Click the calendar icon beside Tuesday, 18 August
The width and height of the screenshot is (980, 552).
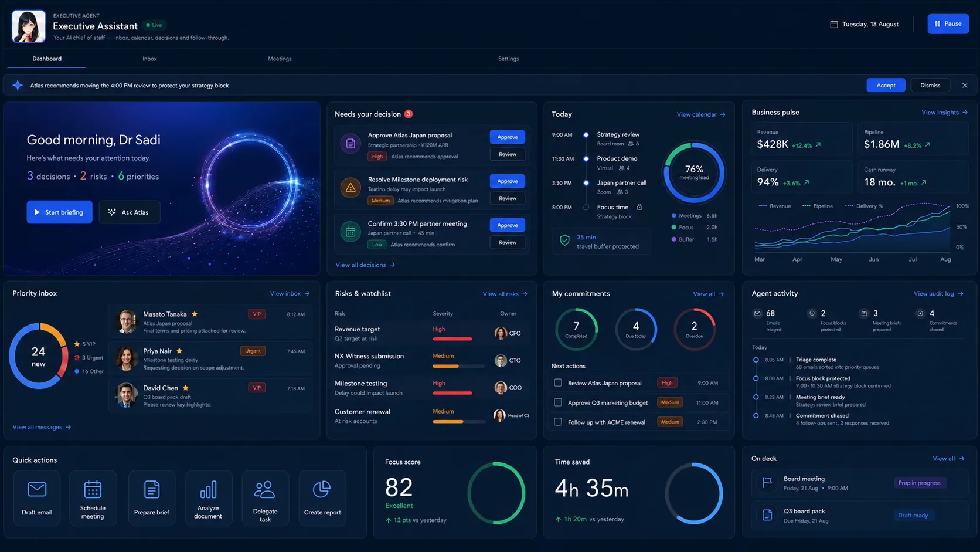(834, 24)
